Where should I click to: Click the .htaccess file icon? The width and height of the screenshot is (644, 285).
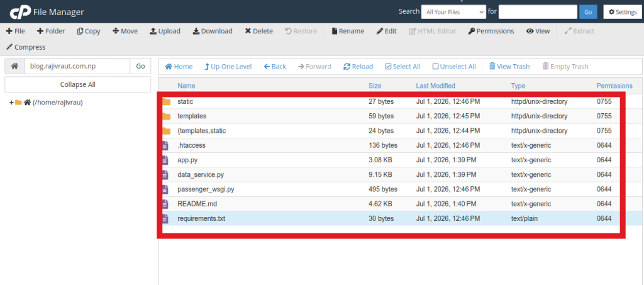pos(165,145)
